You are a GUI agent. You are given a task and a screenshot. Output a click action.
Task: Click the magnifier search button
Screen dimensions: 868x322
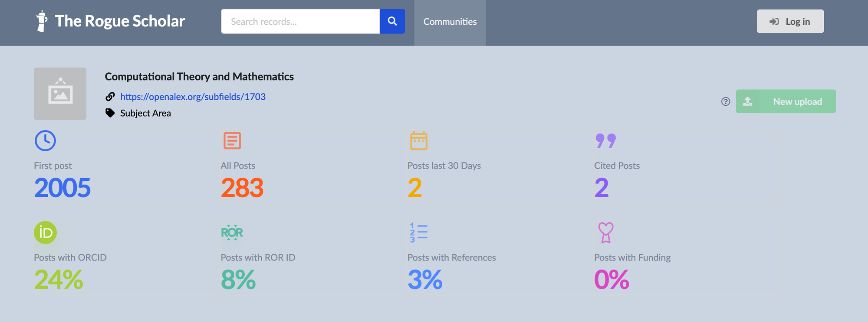point(392,21)
